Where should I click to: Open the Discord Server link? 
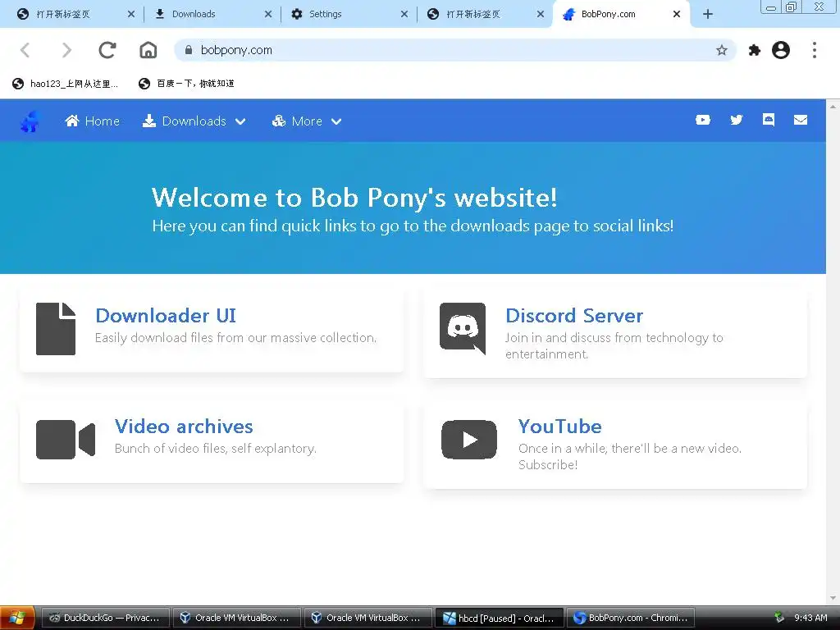point(574,316)
